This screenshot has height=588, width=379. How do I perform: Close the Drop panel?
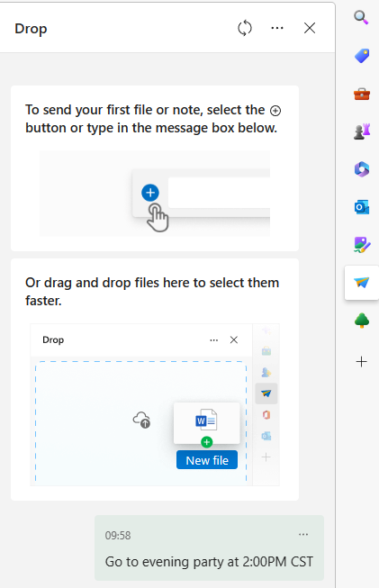pyautogui.click(x=310, y=28)
